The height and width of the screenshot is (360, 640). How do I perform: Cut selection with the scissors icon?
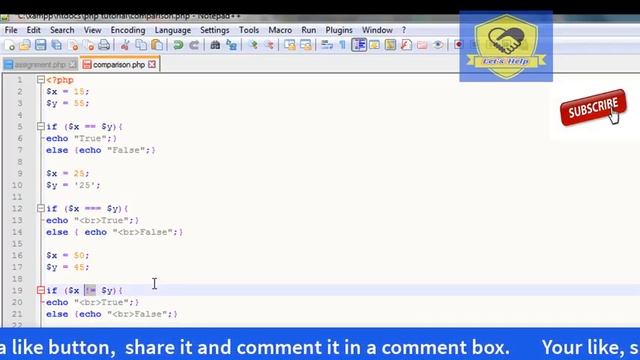[x=125, y=45]
